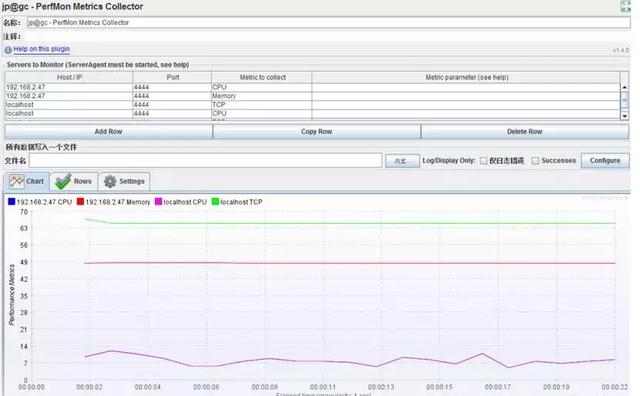Click the expand icon at top right corner

point(625,6)
